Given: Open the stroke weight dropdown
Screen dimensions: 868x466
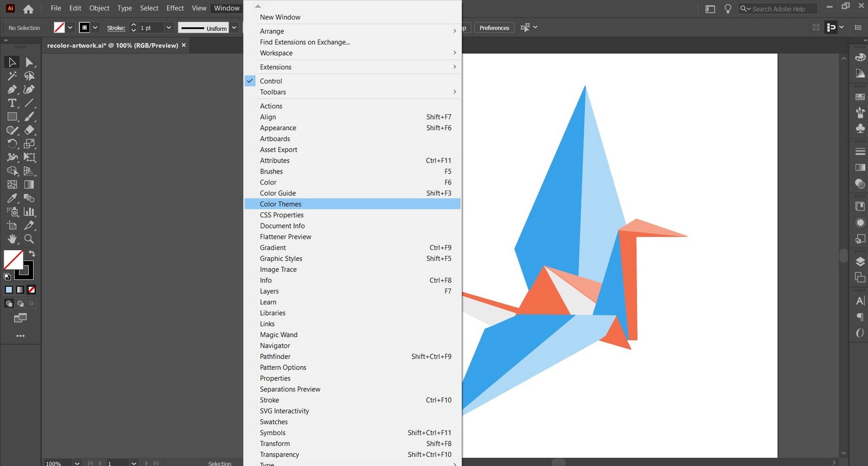Looking at the screenshot, I should [169, 28].
